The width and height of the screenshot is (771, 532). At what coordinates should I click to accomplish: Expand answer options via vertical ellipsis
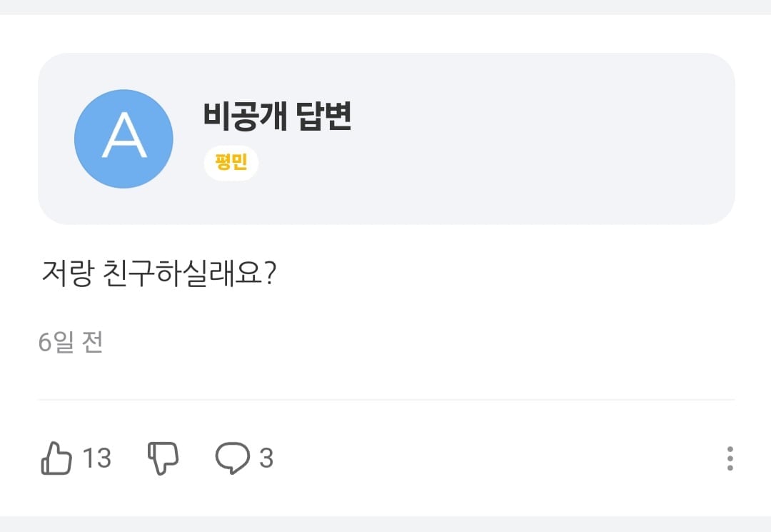(x=730, y=458)
